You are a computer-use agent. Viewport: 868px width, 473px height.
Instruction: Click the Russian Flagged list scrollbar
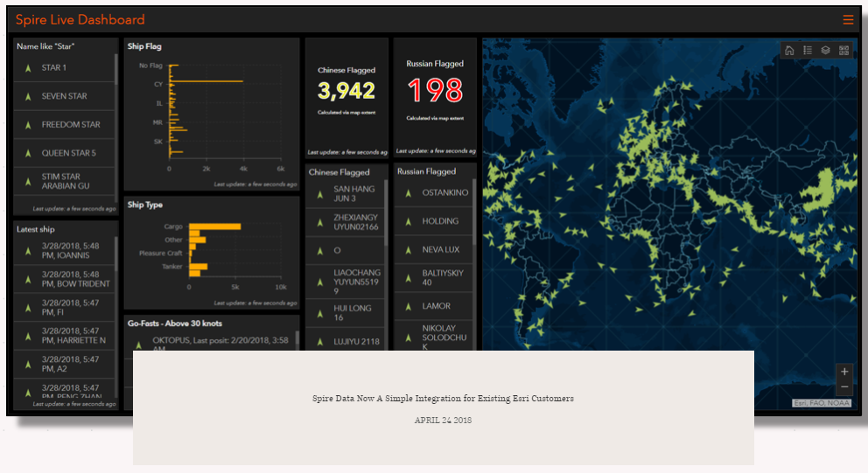[474, 212]
